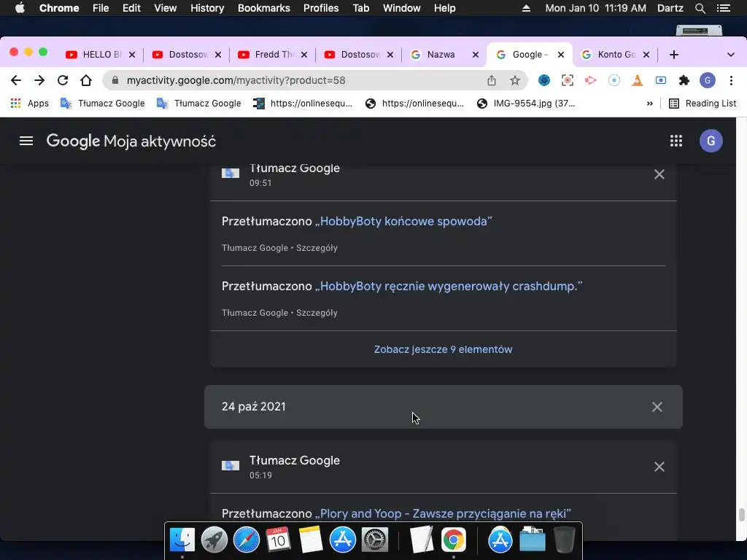The width and height of the screenshot is (747, 560).
Task: Delete the 05:19 Tłumacz Google activity group
Action: point(659,467)
